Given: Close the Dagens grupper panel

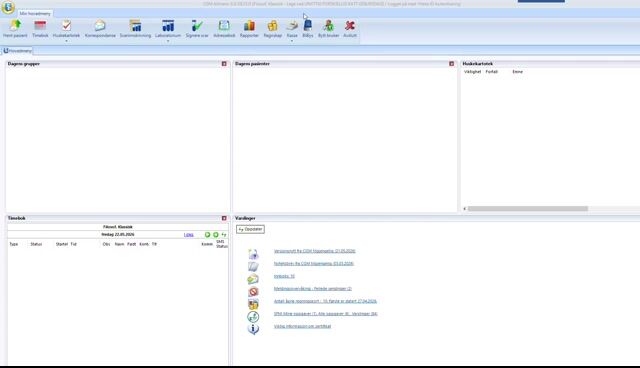Looking at the screenshot, I should click(224, 64).
